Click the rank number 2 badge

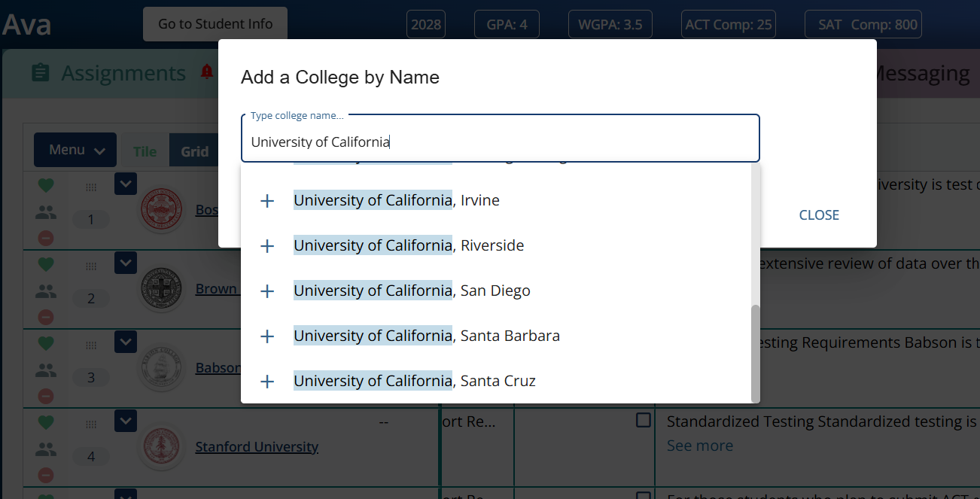click(x=91, y=299)
